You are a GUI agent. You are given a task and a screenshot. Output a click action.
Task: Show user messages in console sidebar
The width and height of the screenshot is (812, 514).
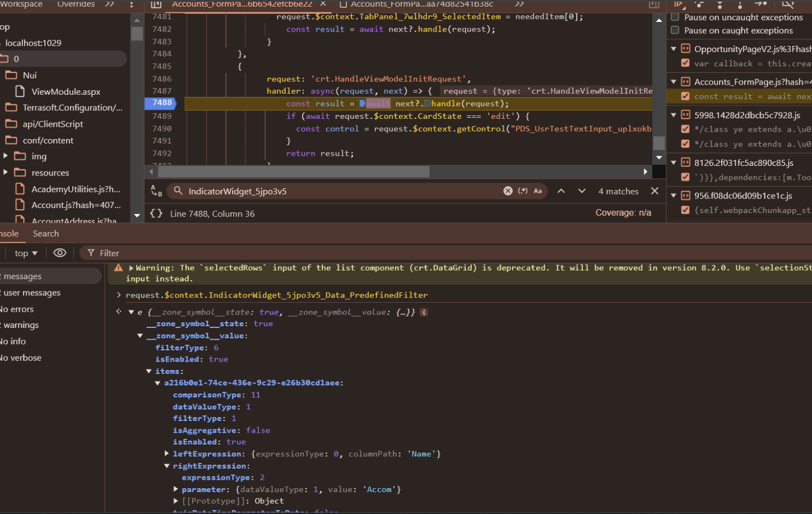(x=31, y=293)
